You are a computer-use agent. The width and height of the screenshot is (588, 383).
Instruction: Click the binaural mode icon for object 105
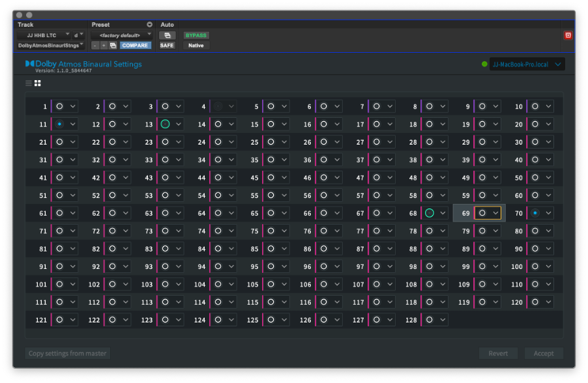click(x=271, y=284)
